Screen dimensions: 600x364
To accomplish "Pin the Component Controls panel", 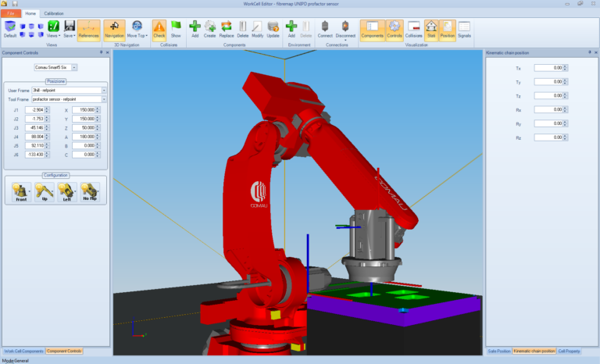I will (x=102, y=52).
